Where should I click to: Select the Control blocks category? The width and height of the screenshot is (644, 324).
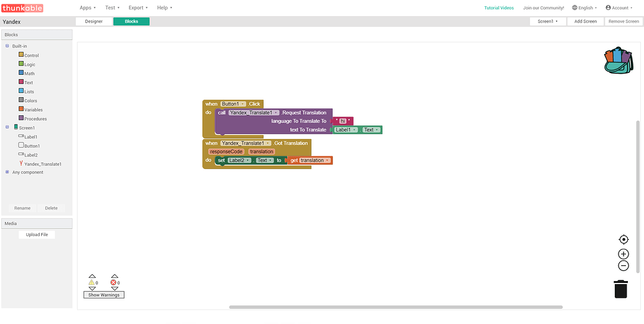31,55
